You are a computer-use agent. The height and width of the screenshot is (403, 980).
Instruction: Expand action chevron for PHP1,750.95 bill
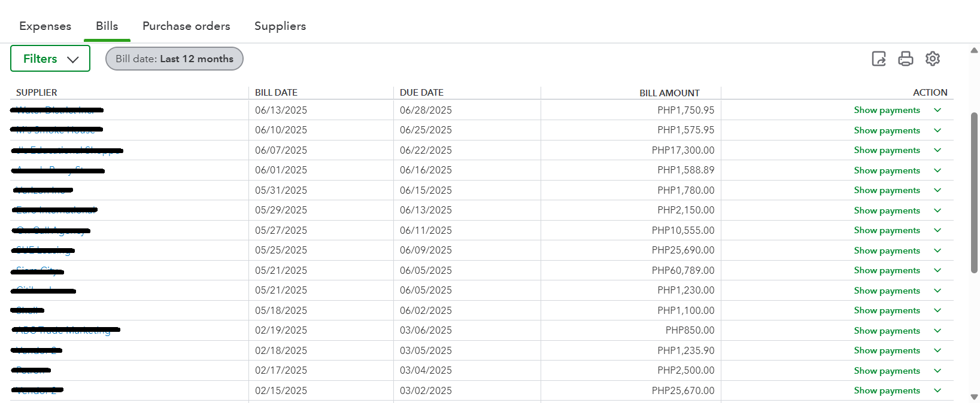click(937, 110)
